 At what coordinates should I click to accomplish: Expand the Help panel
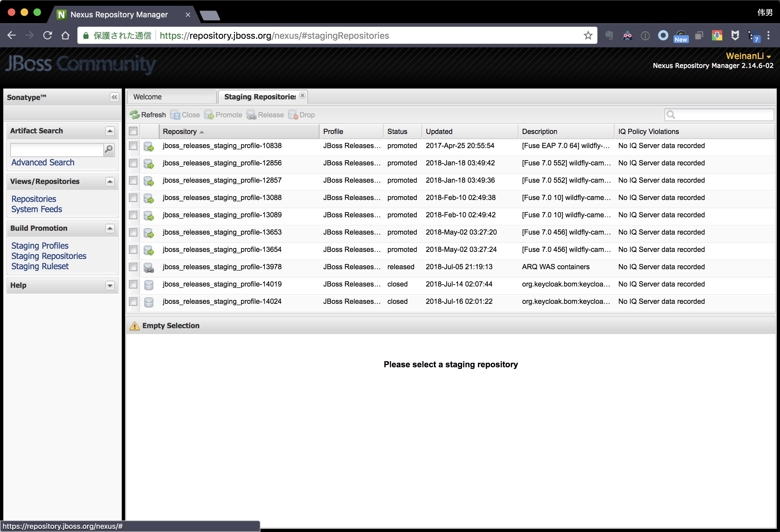[x=110, y=286]
